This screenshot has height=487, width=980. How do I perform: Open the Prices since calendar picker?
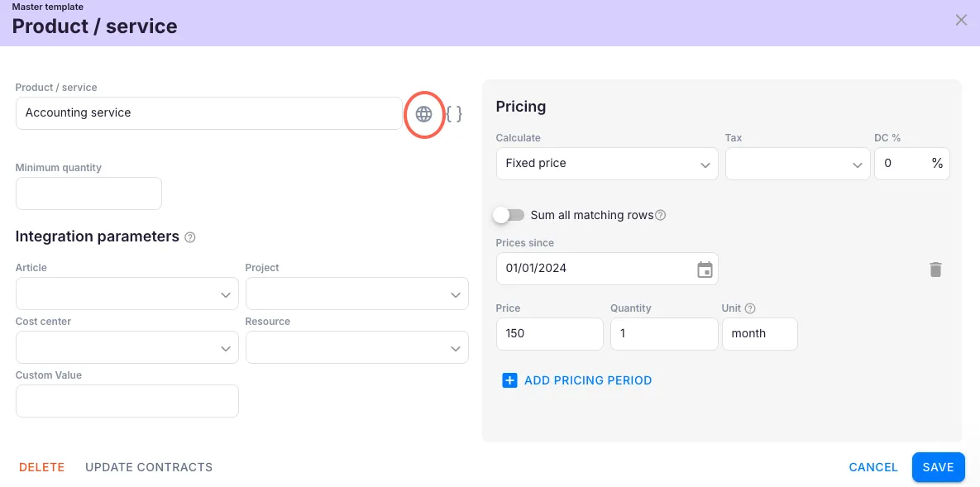[705, 270]
